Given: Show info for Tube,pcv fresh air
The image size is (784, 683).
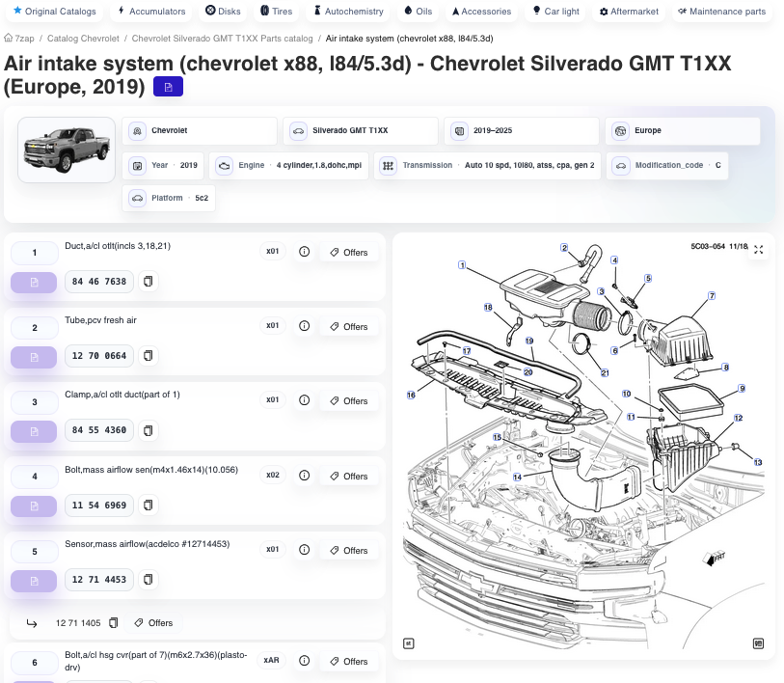Looking at the screenshot, I should point(304,326).
